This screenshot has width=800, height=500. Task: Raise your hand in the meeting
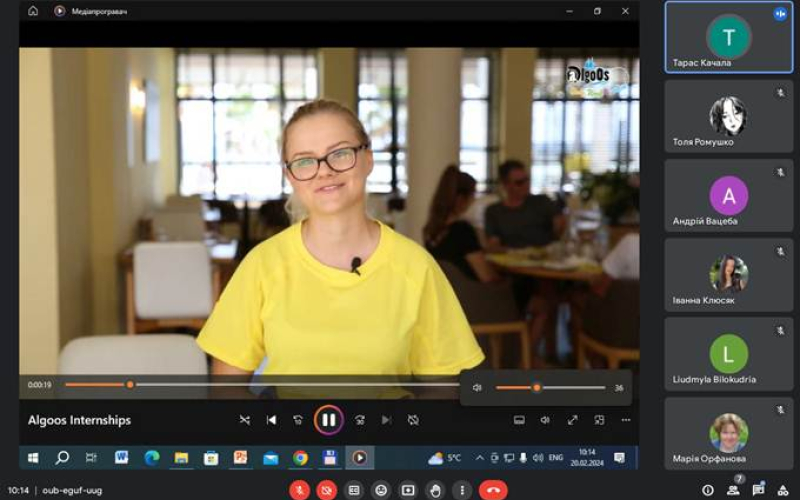tap(435, 490)
